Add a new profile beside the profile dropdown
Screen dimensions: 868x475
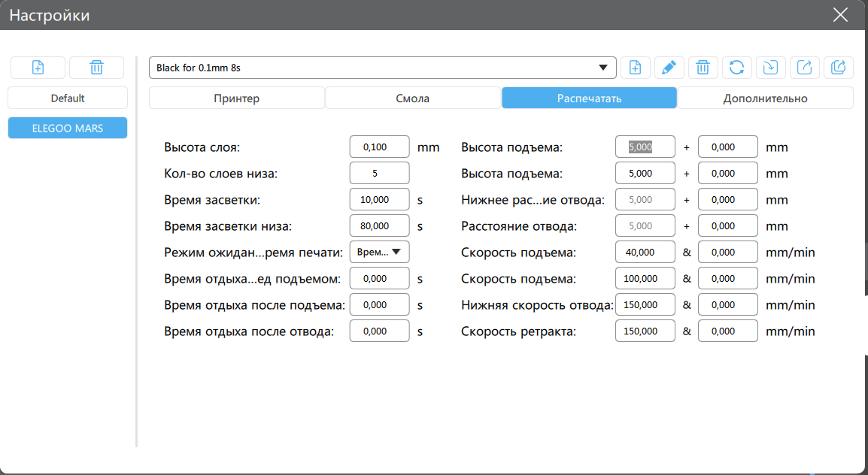(635, 68)
